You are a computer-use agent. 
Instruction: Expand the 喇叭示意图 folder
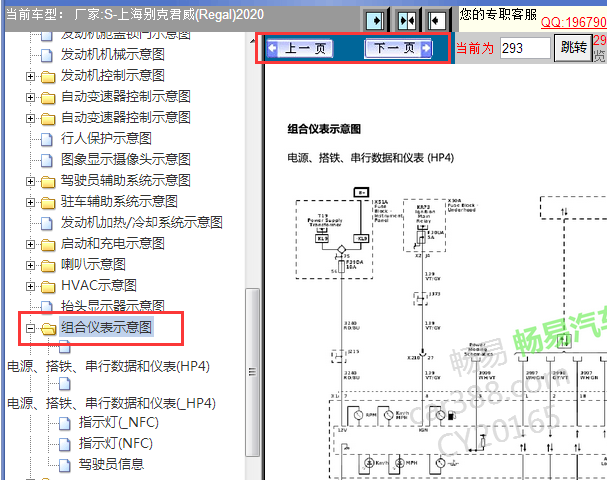point(30,265)
